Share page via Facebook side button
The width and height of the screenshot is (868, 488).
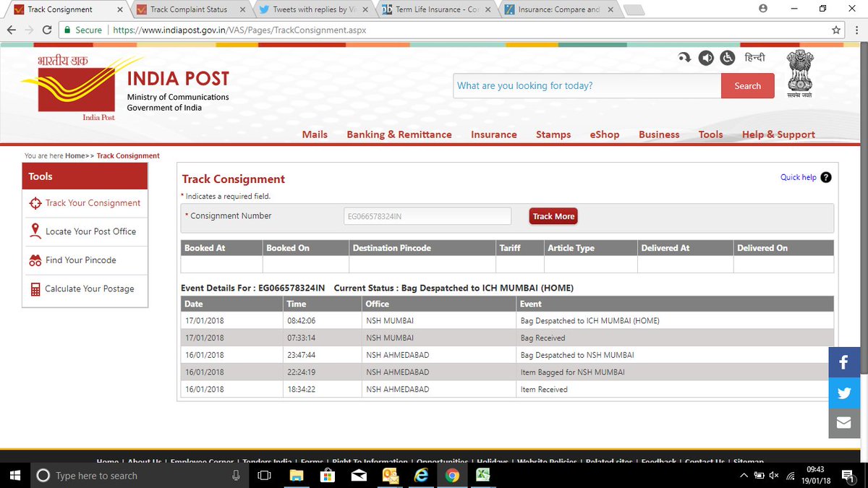point(843,363)
